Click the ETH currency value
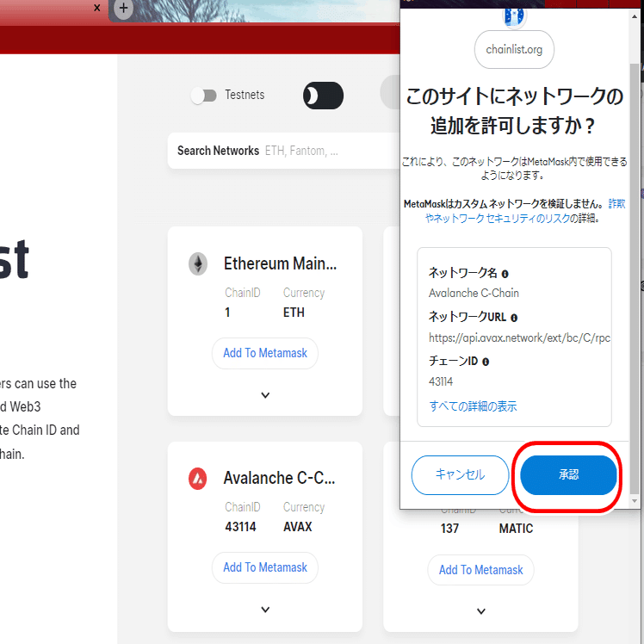Image resolution: width=644 pixels, height=644 pixels. [x=294, y=313]
